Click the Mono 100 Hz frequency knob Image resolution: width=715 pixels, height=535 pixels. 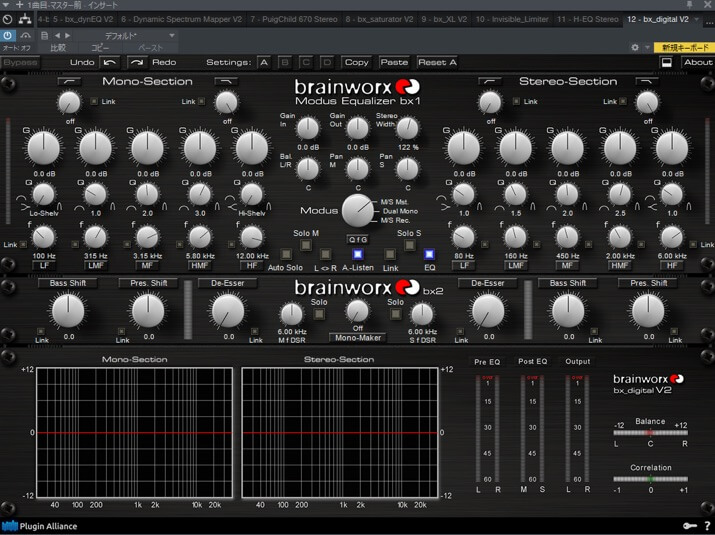(x=44, y=238)
